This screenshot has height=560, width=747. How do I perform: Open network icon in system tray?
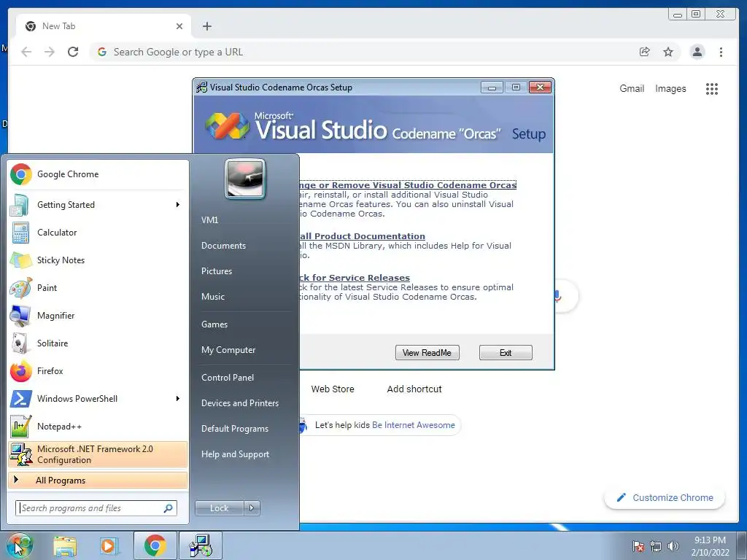coord(656,546)
